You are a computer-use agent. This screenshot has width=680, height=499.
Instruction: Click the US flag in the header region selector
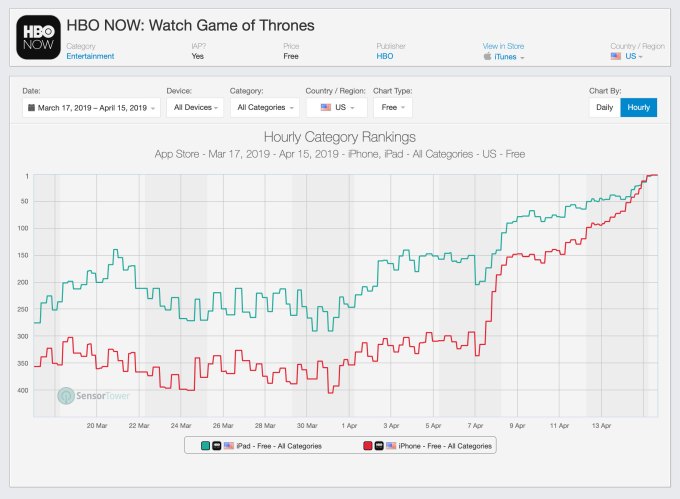click(x=616, y=56)
